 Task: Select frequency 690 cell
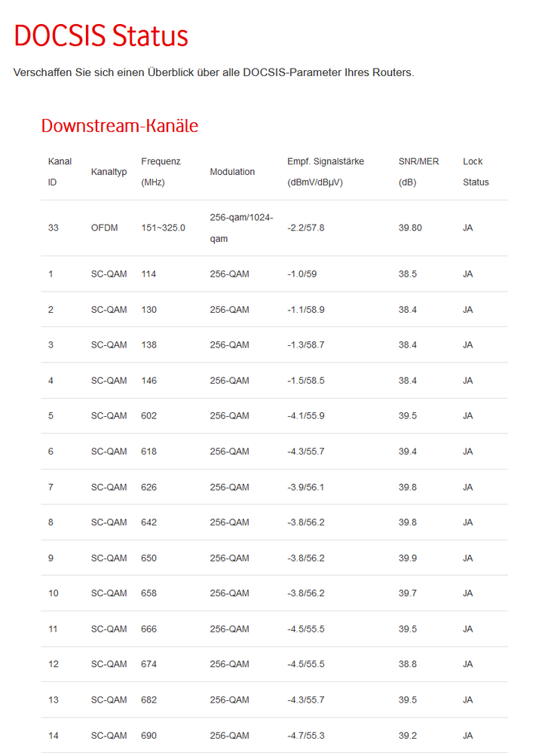pos(149,736)
